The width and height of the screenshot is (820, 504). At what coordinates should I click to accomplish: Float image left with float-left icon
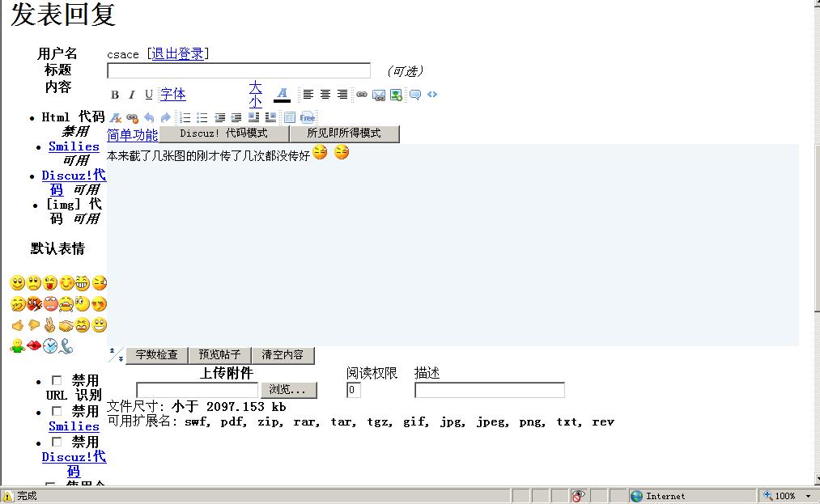coord(253,117)
